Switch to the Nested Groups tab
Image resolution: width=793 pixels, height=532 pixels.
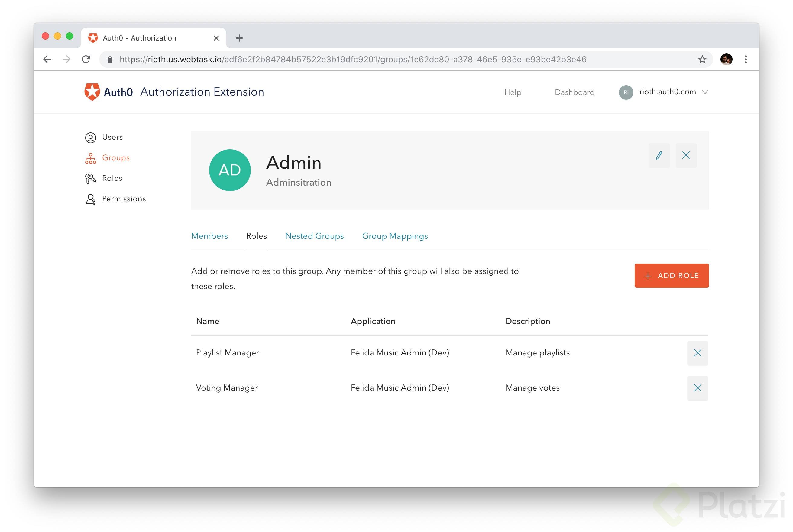pyautogui.click(x=314, y=236)
